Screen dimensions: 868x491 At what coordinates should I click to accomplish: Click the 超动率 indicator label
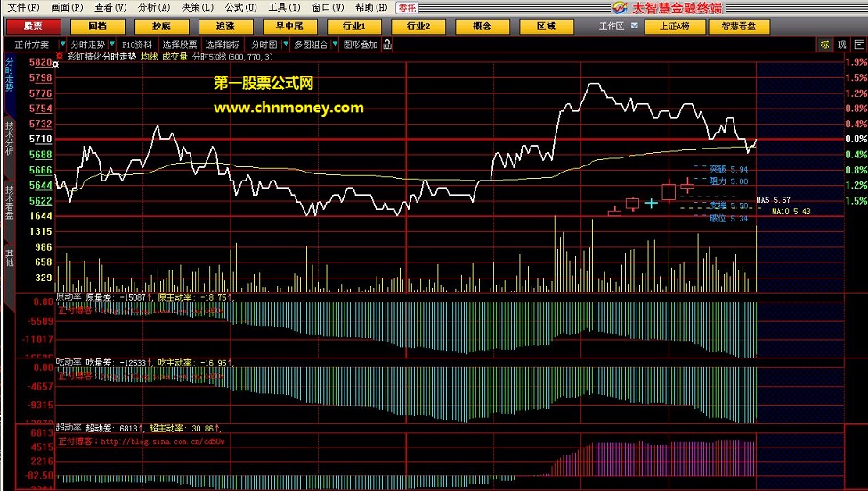coord(69,428)
